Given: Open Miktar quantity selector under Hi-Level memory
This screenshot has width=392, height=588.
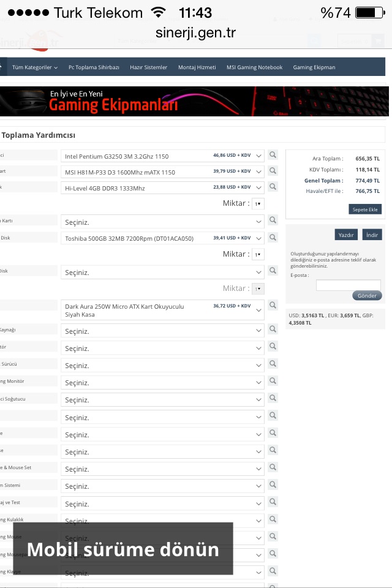Looking at the screenshot, I should (258, 203).
